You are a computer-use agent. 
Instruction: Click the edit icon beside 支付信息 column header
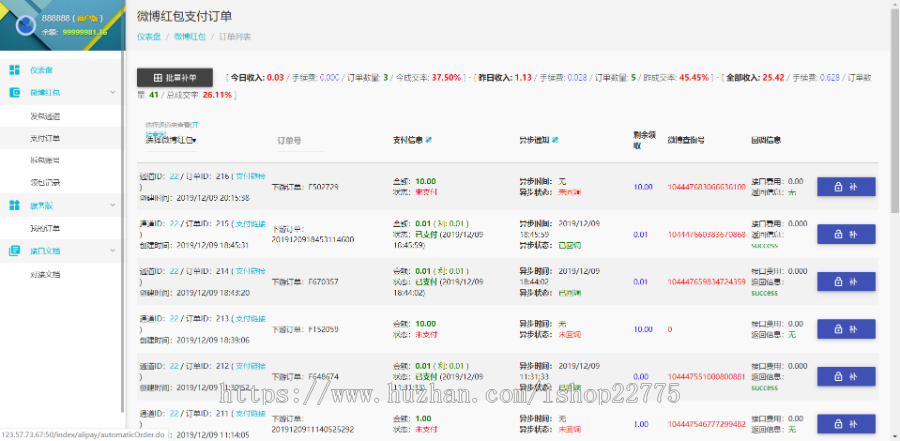point(429,140)
